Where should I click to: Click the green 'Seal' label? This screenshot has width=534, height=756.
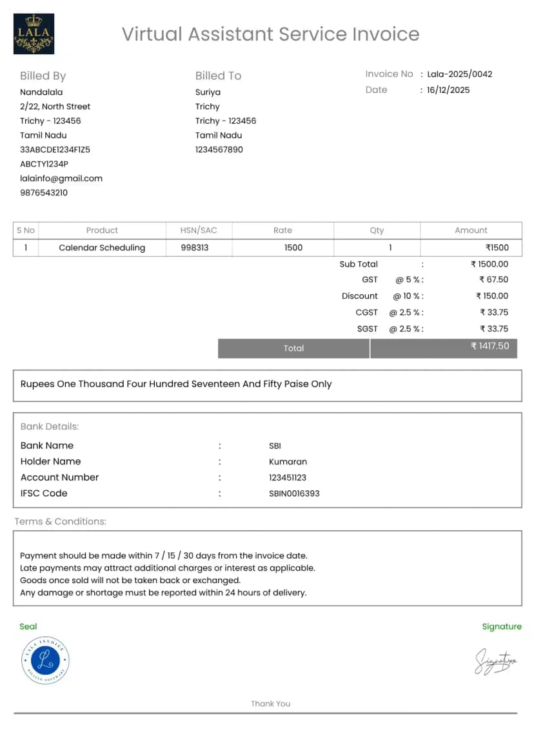click(28, 627)
